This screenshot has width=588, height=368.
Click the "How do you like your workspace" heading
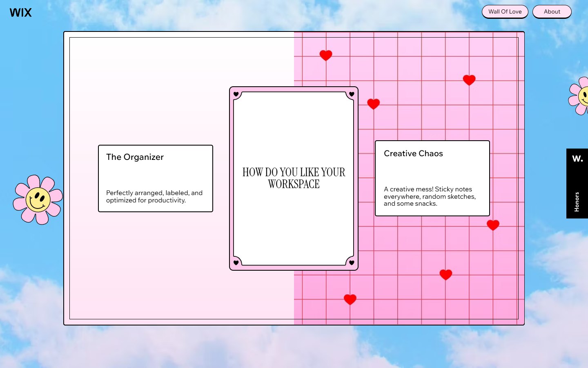(294, 178)
